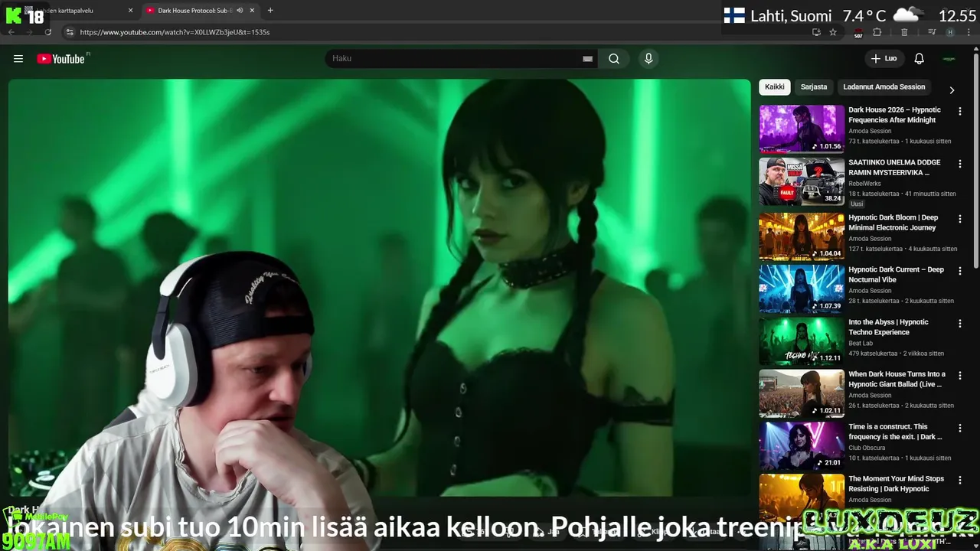Screen dimensions: 980x551
Task: View site information icon left of URL
Action: click(70, 32)
